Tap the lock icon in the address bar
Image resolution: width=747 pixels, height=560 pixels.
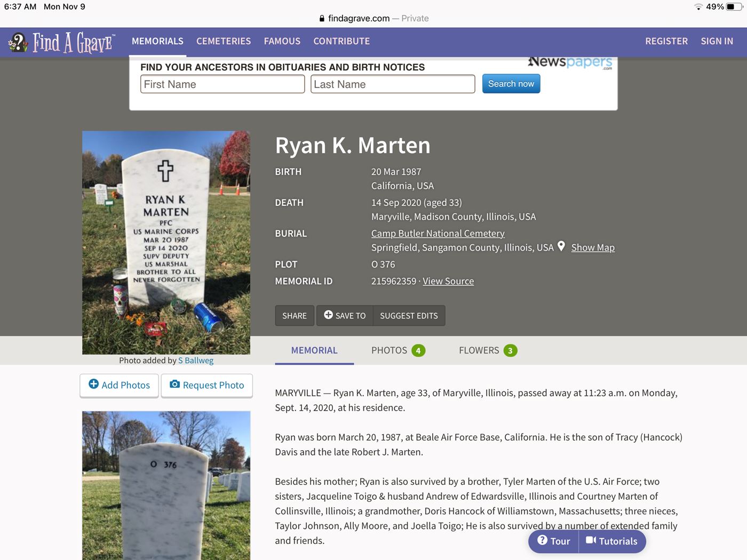[322, 18]
